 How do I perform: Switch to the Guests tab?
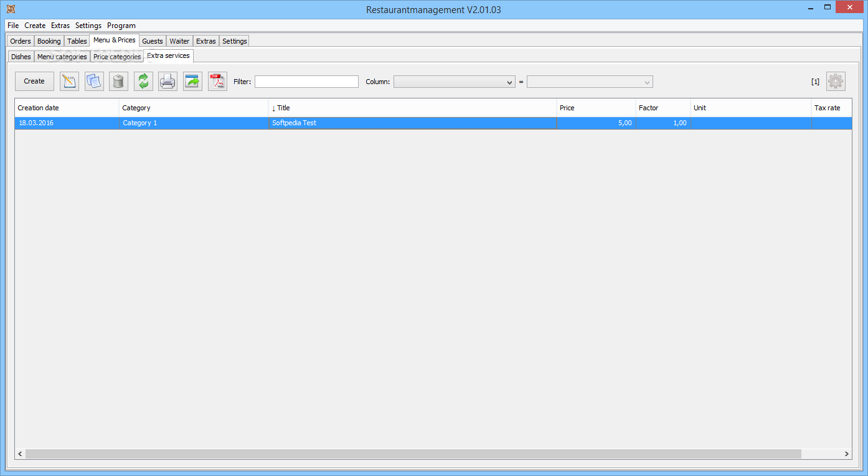(x=153, y=41)
